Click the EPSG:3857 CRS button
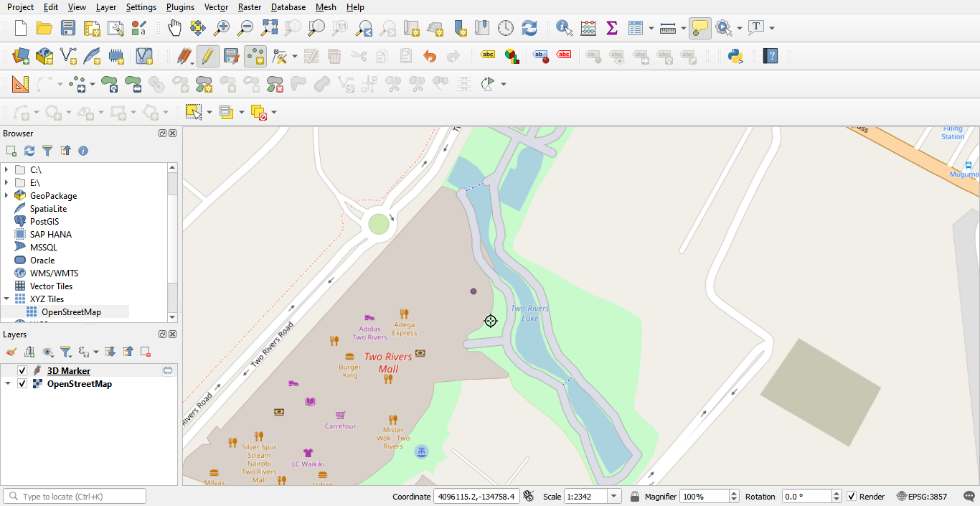This screenshot has width=980, height=506. point(922,497)
